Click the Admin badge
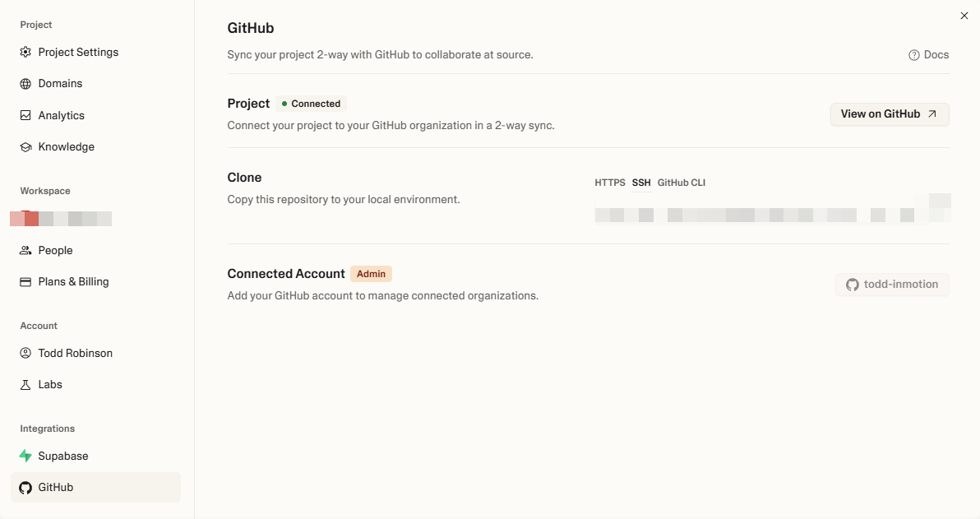980x519 pixels. (371, 273)
